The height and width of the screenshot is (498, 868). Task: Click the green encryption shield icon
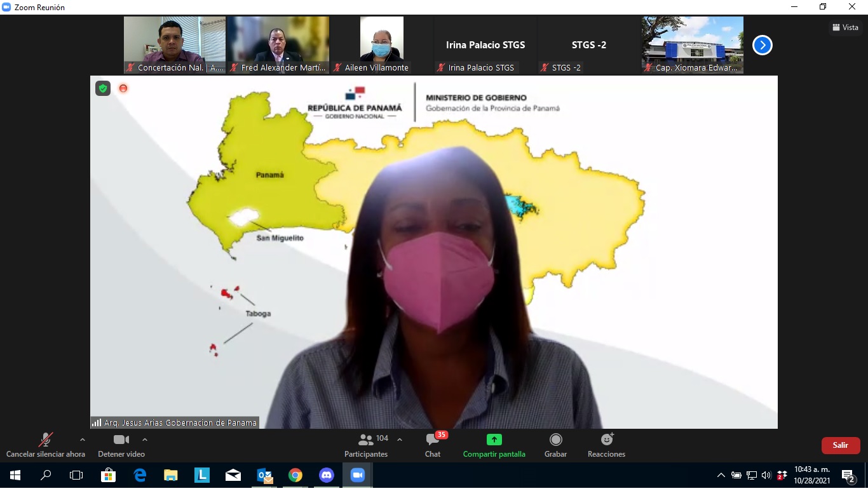[103, 88]
